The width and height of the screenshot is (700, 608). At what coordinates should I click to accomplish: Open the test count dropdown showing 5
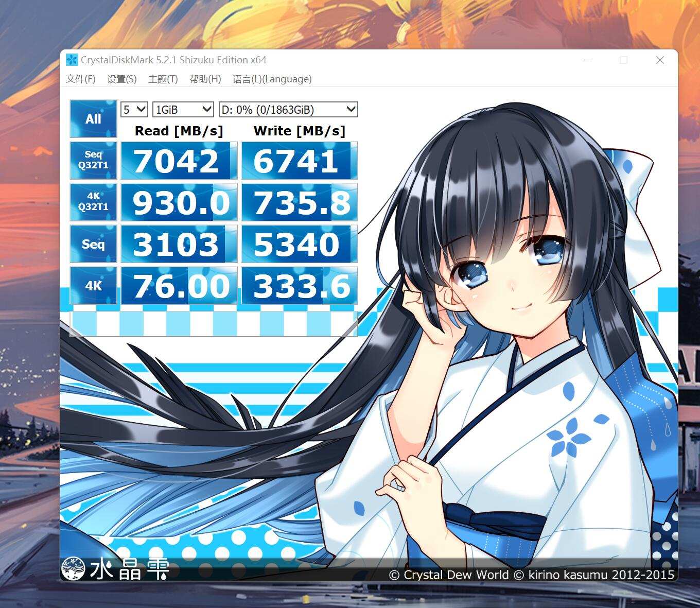[133, 109]
